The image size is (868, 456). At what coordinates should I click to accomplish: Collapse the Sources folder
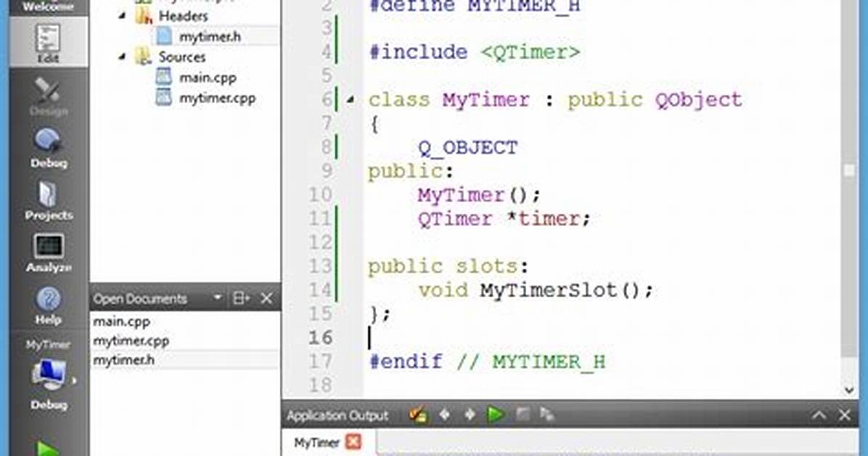(123, 57)
